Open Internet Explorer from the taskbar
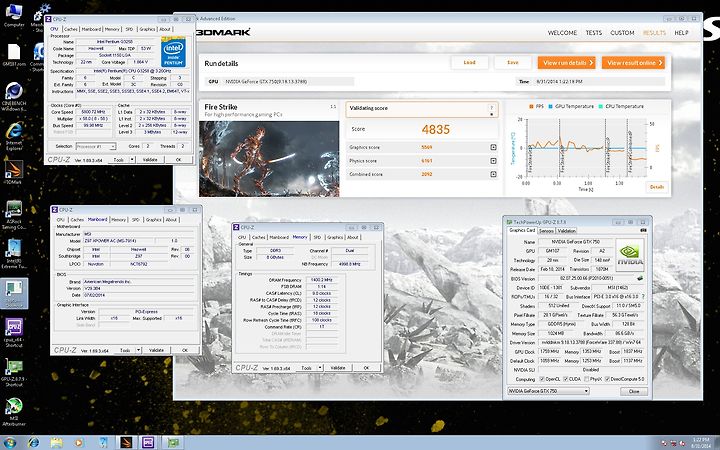 [33, 443]
